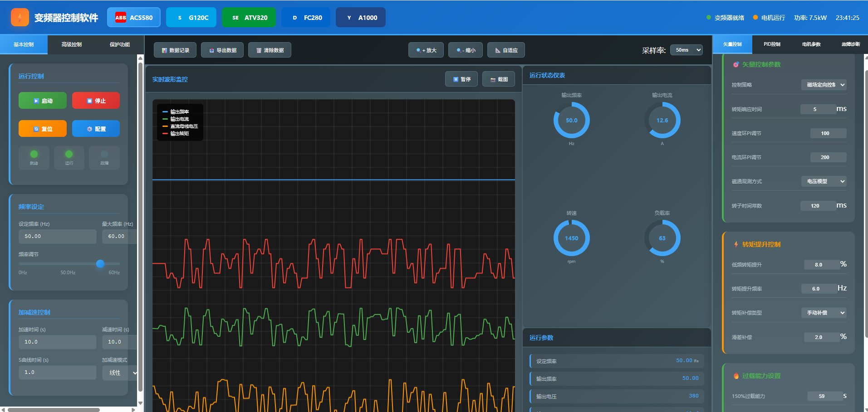
Task: Toggle 输出转矩 legend entry in chart
Action: [x=176, y=134]
